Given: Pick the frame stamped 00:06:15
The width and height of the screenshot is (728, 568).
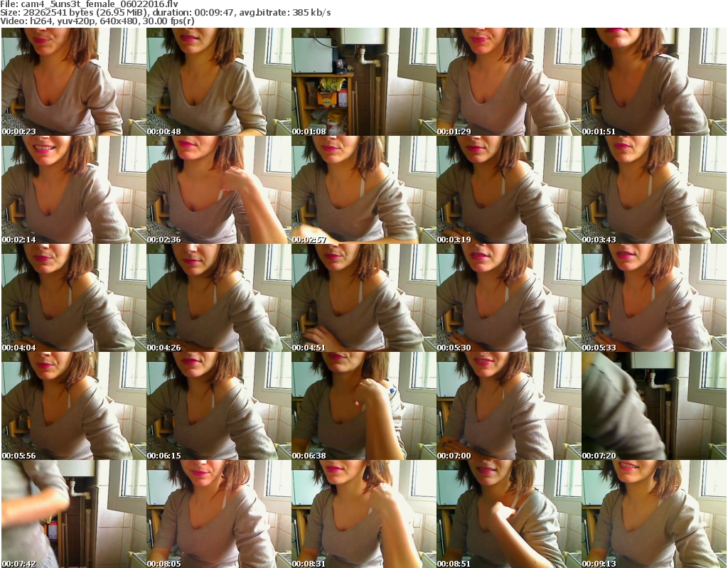Looking at the screenshot, I should coord(219,406).
